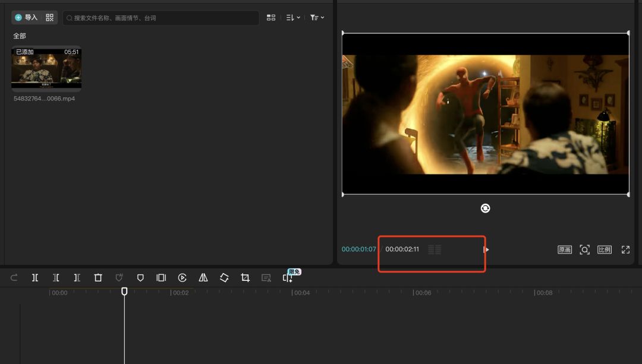Click the freeze frame icon
The width and height of the screenshot is (642, 364).
pos(161,277)
